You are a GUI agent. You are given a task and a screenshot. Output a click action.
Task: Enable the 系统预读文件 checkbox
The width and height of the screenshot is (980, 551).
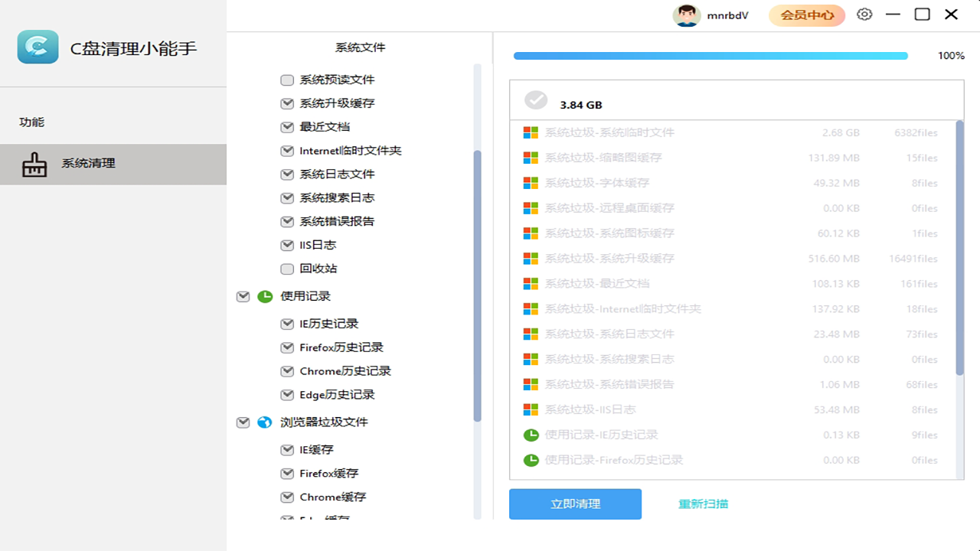click(x=287, y=80)
